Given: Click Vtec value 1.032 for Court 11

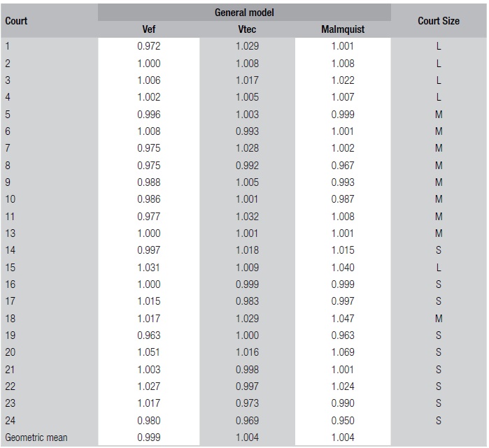Looking at the screenshot, I should 247,216.
